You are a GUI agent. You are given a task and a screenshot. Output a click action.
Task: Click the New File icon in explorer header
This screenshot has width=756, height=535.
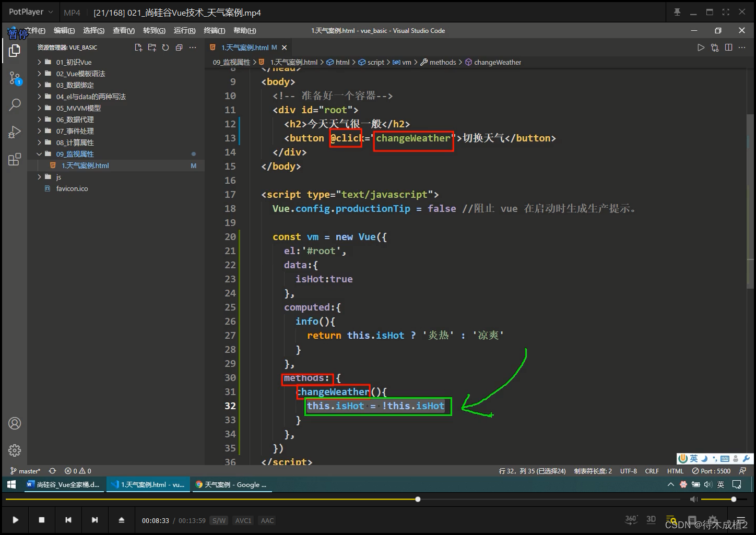[x=138, y=47]
